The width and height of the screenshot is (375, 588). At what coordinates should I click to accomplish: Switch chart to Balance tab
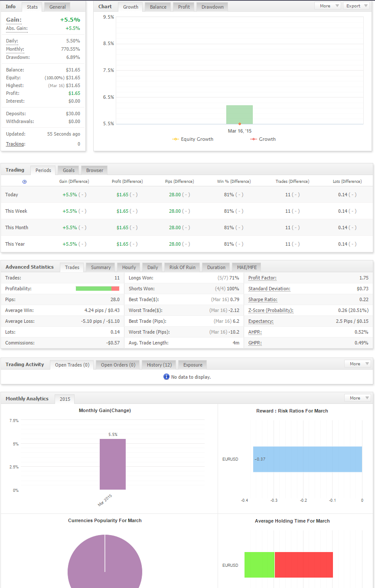[x=158, y=7]
